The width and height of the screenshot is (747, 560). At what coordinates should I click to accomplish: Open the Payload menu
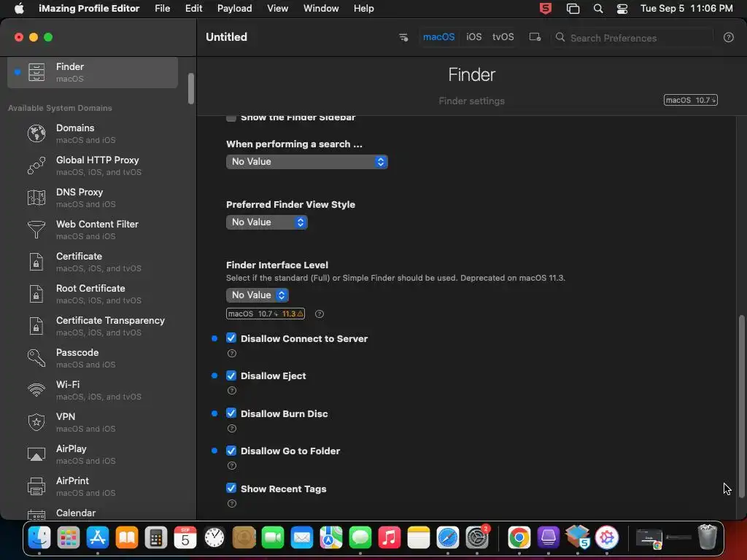(x=234, y=9)
